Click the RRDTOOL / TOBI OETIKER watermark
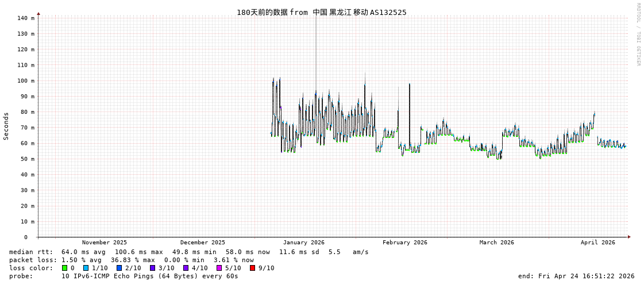 click(638, 34)
